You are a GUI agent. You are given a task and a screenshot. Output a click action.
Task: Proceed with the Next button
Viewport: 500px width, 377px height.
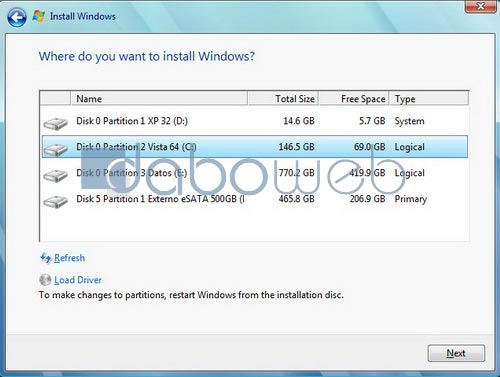[x=456, y=353]
